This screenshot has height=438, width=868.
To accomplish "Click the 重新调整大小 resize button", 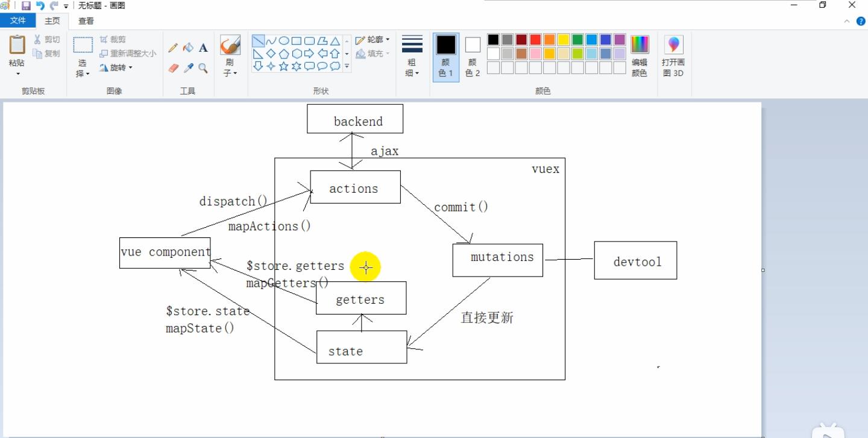I will pyautogui.click(x=128, y=53).
